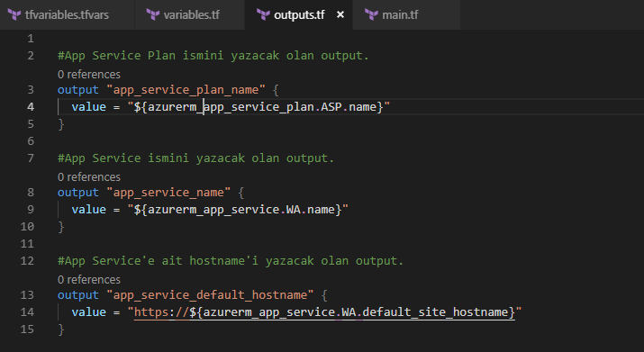Click the Terraform icon on variables.tf tab
Image resolution: width=644 pixels, height=352 pixels.
point(153,15)
